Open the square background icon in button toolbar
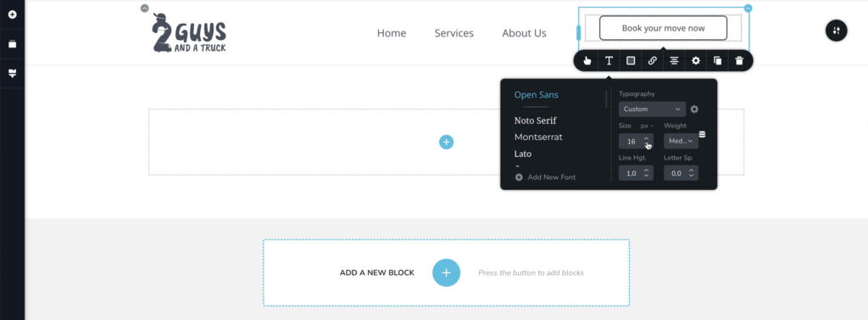 (x=631, y=61)
